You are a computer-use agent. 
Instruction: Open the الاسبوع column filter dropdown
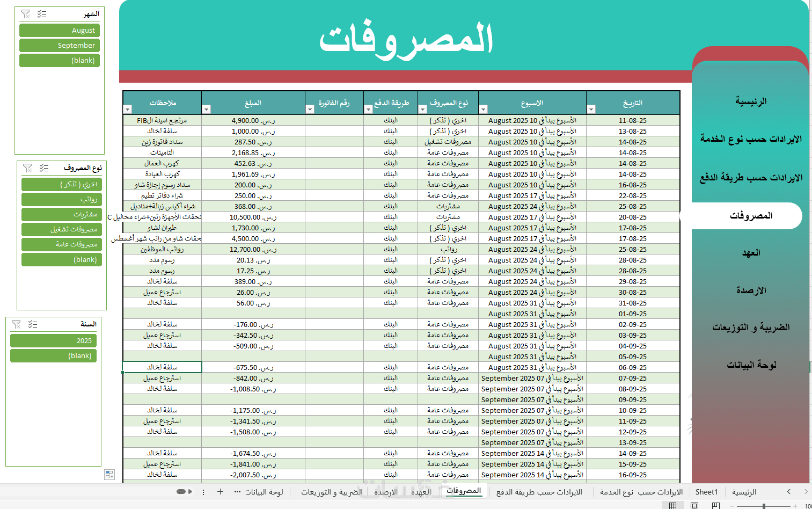483,109
